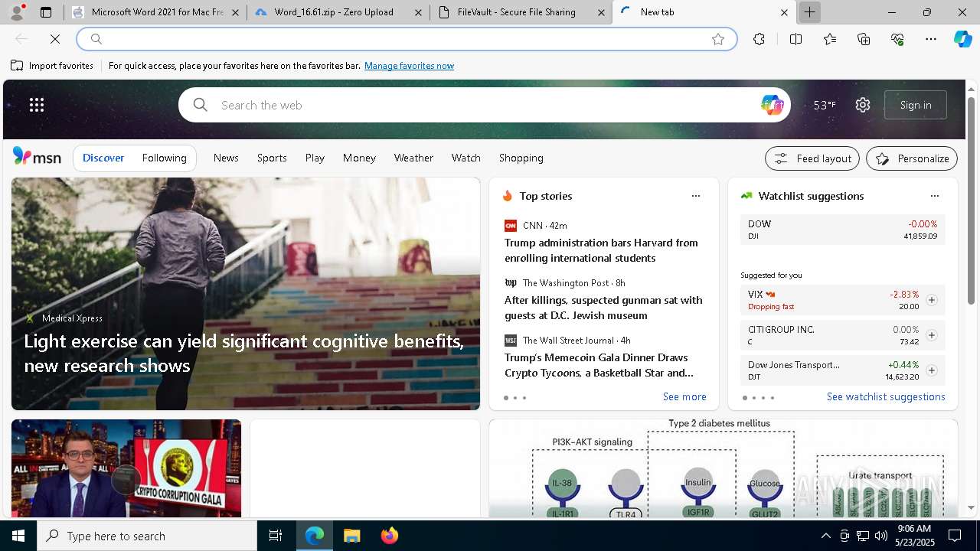Open File Explorer from taskbar
The height and width of the screenshot is (551, 980).
[x=351, y=536]
